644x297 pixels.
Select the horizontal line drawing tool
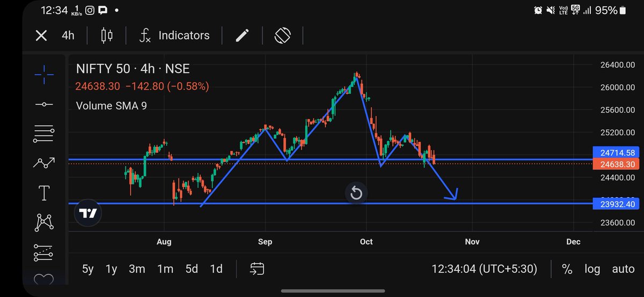click(44, 105)
